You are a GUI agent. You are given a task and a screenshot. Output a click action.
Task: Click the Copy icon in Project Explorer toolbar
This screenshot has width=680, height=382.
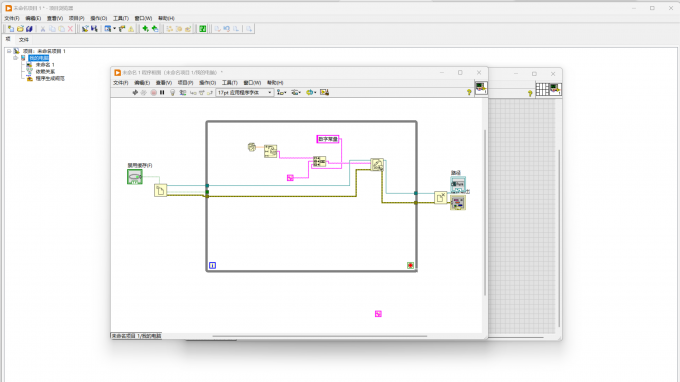click(x=52, y=29)
